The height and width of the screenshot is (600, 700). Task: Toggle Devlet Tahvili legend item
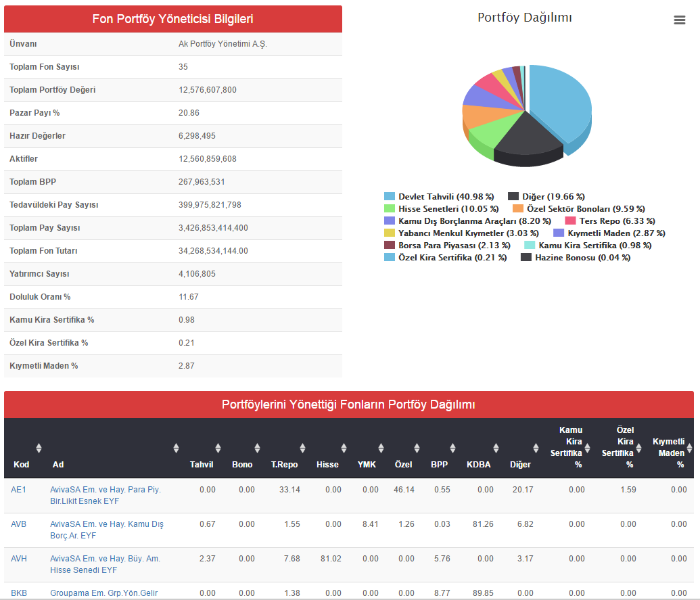(440, 196)
